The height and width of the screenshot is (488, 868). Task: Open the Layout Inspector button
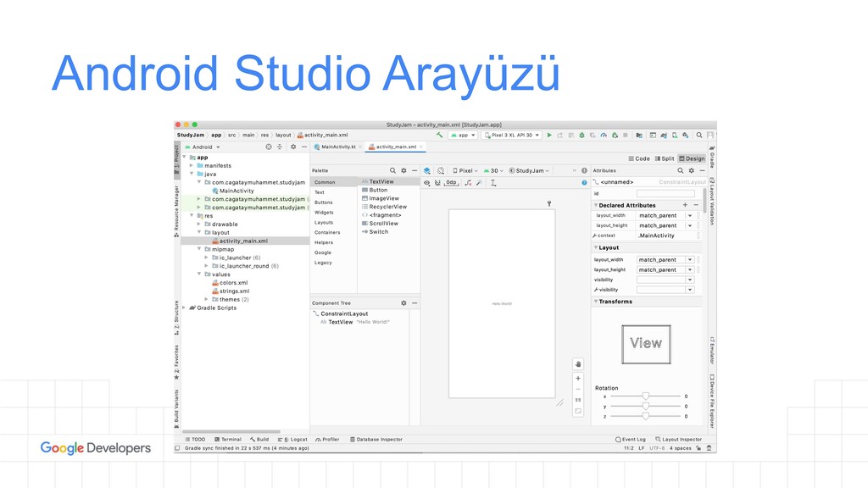coord(679,440)
